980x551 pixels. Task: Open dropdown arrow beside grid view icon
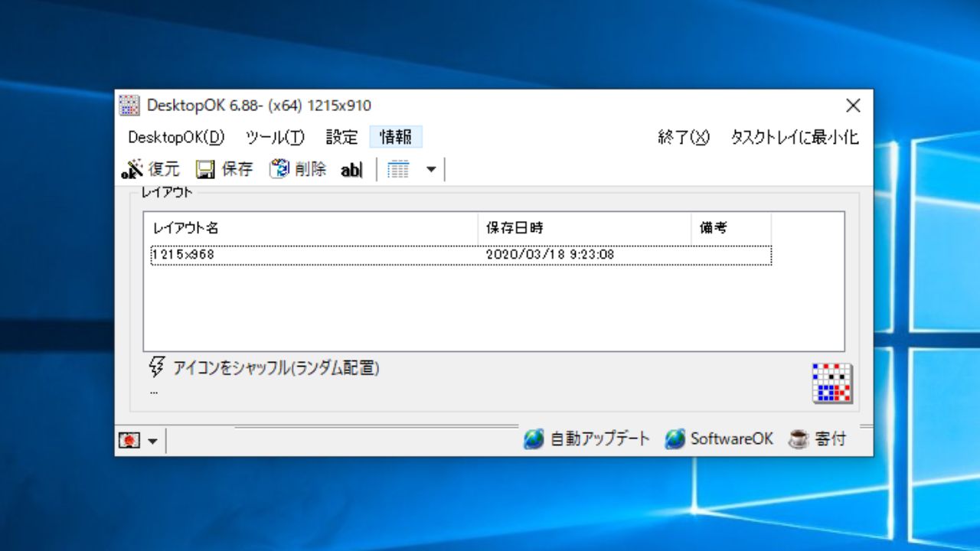point(431,170)
